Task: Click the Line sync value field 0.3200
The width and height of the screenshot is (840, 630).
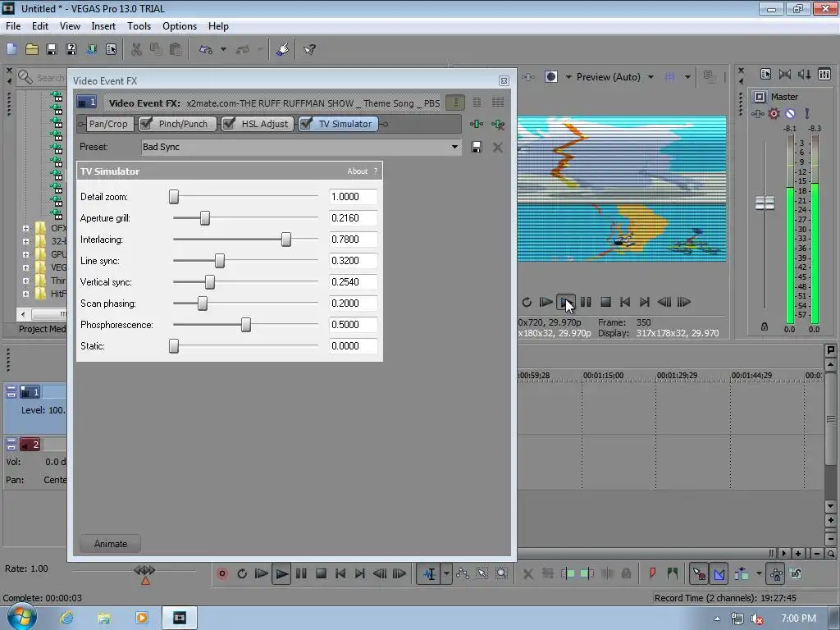Action: pyautogui.click(x=353, y=261)
